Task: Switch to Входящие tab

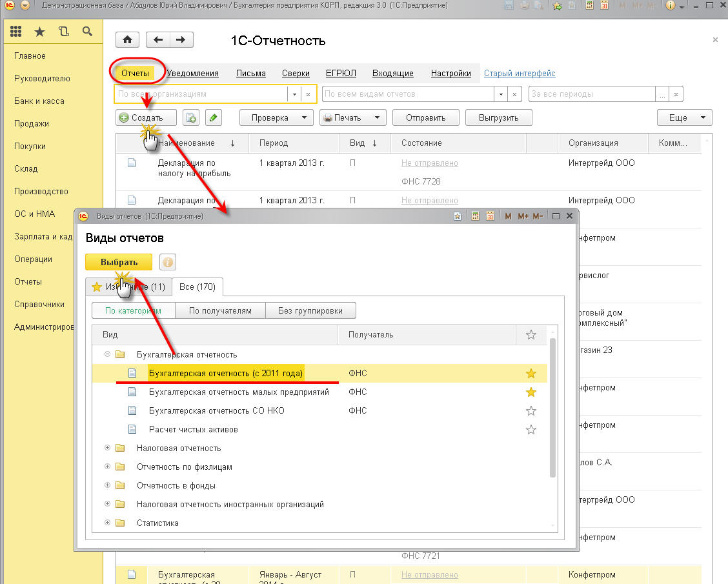Action: click(393, 74)
